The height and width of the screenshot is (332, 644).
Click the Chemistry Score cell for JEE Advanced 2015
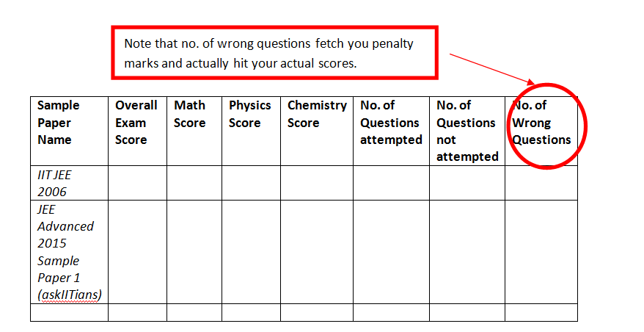point(316,251)
